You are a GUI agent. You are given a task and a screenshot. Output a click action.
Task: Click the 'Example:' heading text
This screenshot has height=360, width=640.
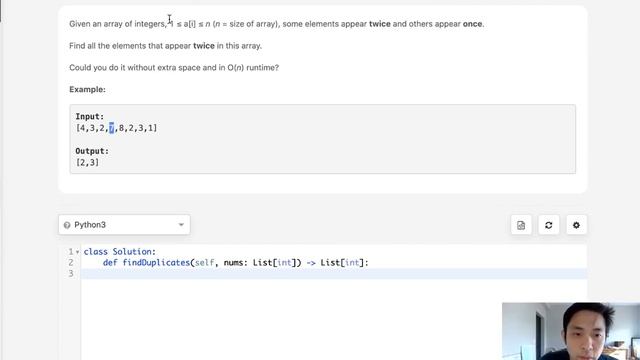pos(87,89)
